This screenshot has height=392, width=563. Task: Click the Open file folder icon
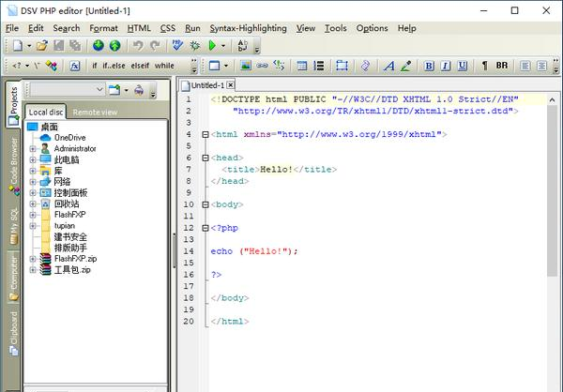click(43, 45)
